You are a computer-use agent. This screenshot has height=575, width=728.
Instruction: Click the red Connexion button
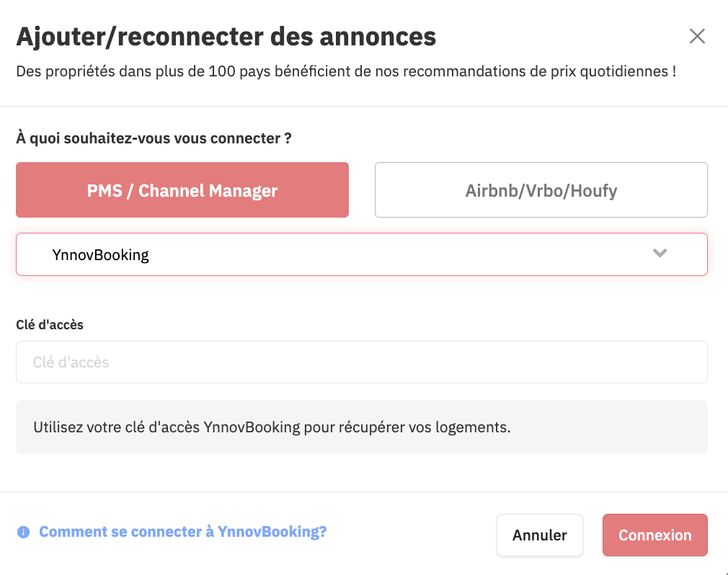tap(654, 535)
